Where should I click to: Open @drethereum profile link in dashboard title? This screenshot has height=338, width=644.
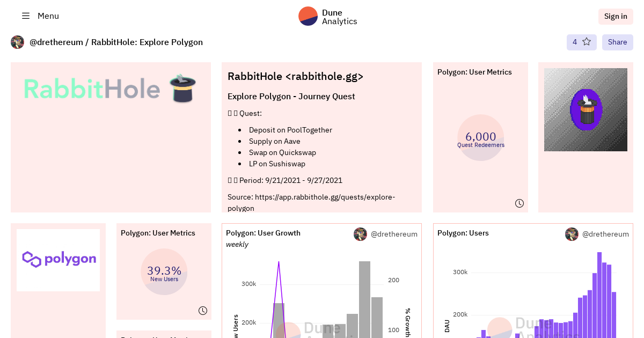tap(55, 42)
